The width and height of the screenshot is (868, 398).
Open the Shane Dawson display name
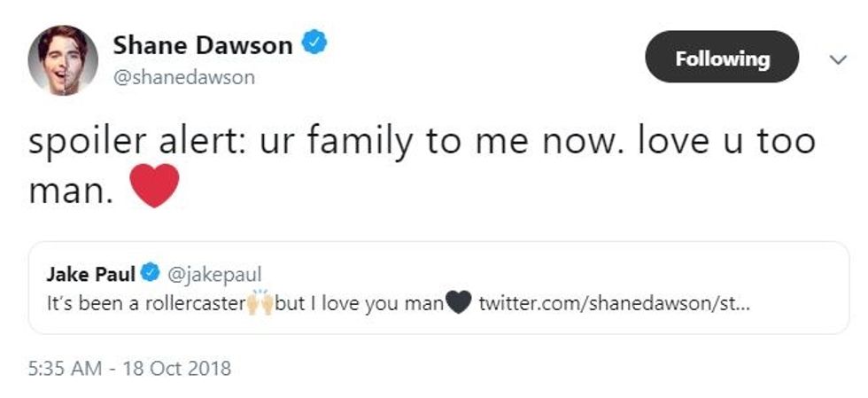pos(203,45)
